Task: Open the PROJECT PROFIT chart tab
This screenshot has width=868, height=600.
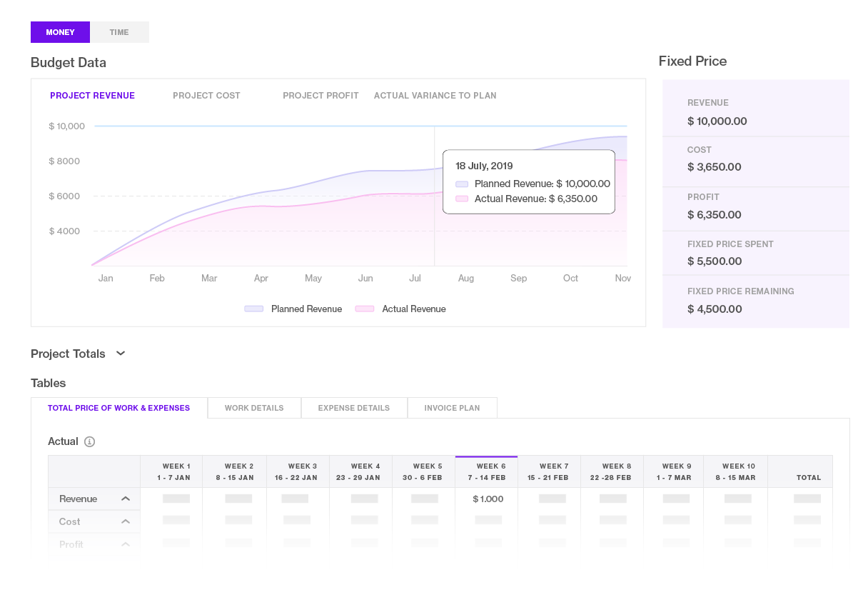Action: click(x=321, y=95)
